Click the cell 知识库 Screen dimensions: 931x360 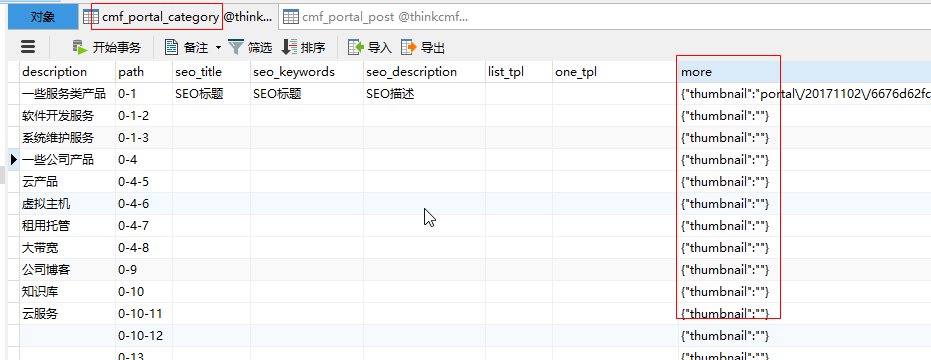[67, 292]
